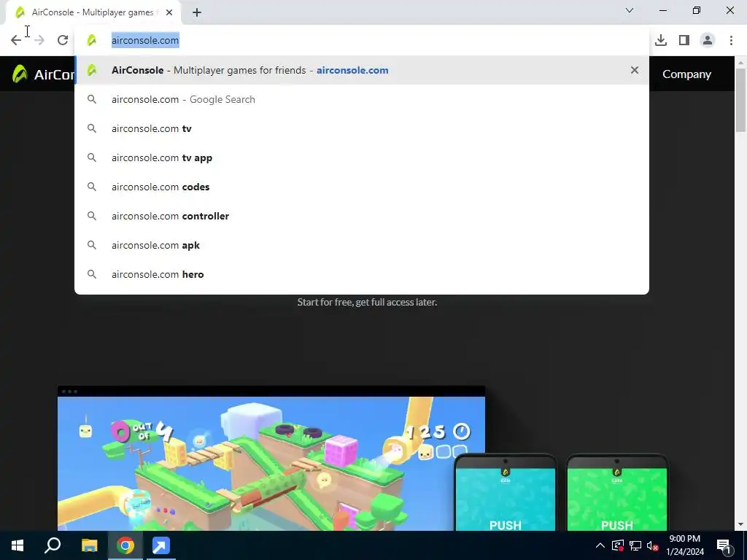Screen dimensions: 747x560
Task: Choose the 'airconsole.com tv' suggestion
Action: (362, 128)
